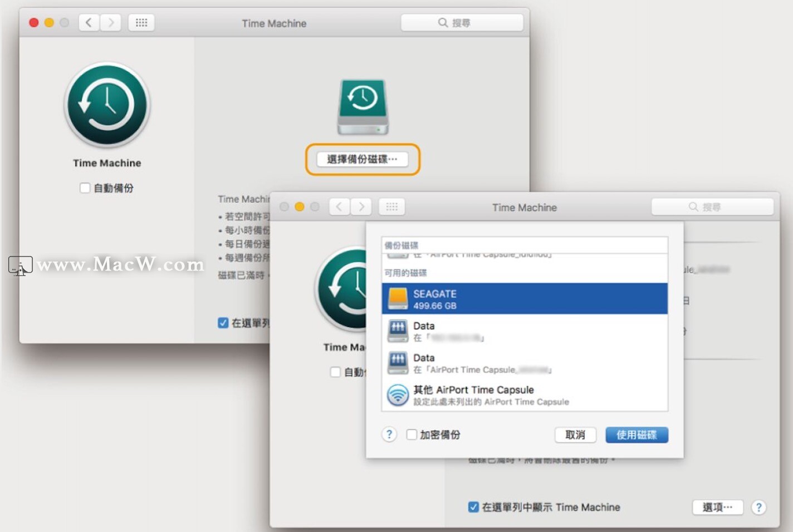Image resolution: width=793 pixels, height=532 pixels.
Task: Click the yellow minimize button of the front window
Action: pyautogui.click(x=300, y=207)
